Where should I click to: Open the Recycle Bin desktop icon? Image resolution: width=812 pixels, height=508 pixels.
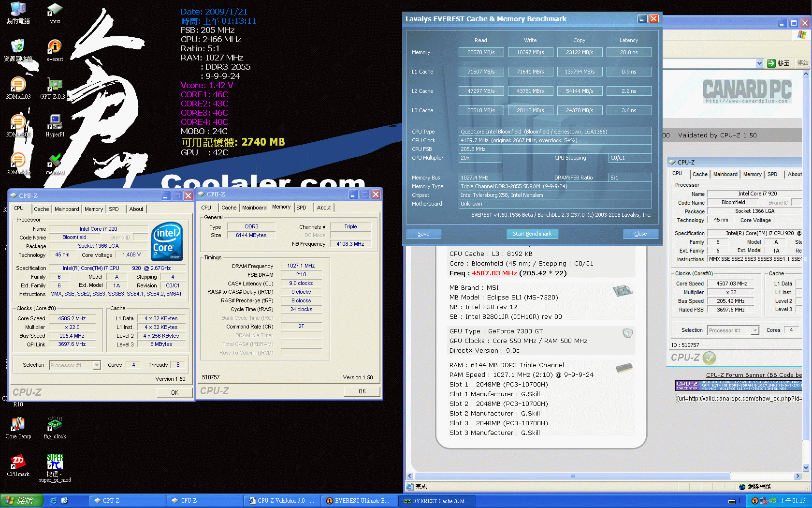[x=18, y=51]
